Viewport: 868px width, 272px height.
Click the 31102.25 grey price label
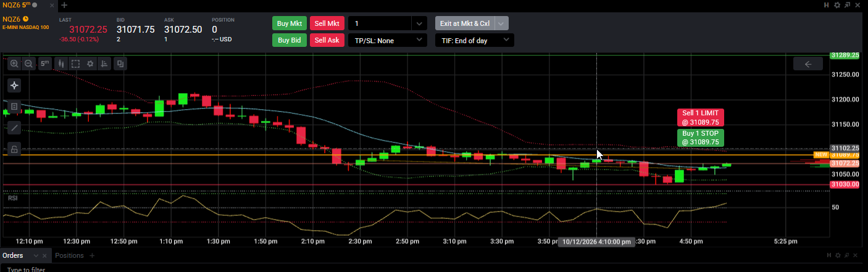(846, 148)
